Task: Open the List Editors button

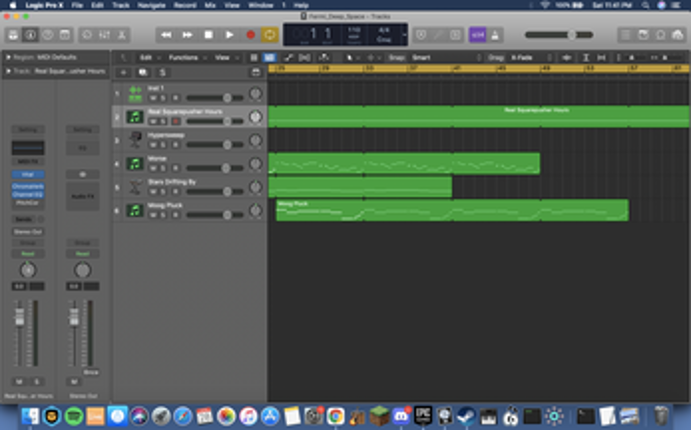Action: (625, 35)
